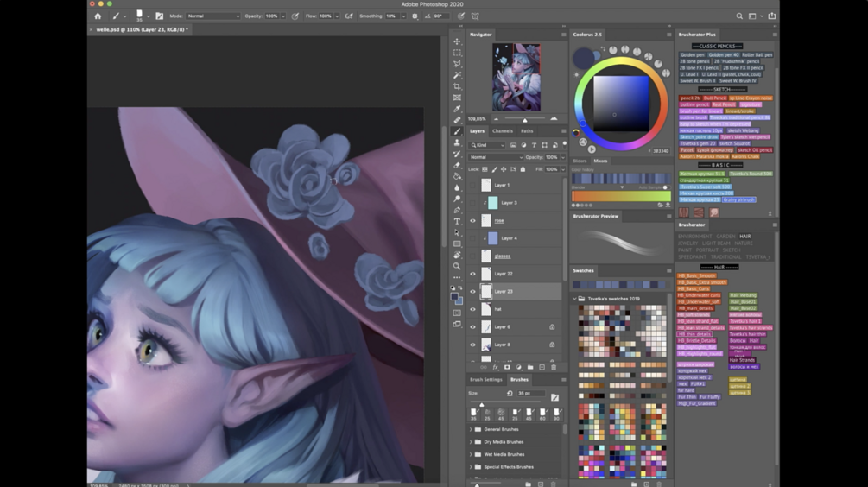Switch to the Channels tab

click(x=503, y=131)
